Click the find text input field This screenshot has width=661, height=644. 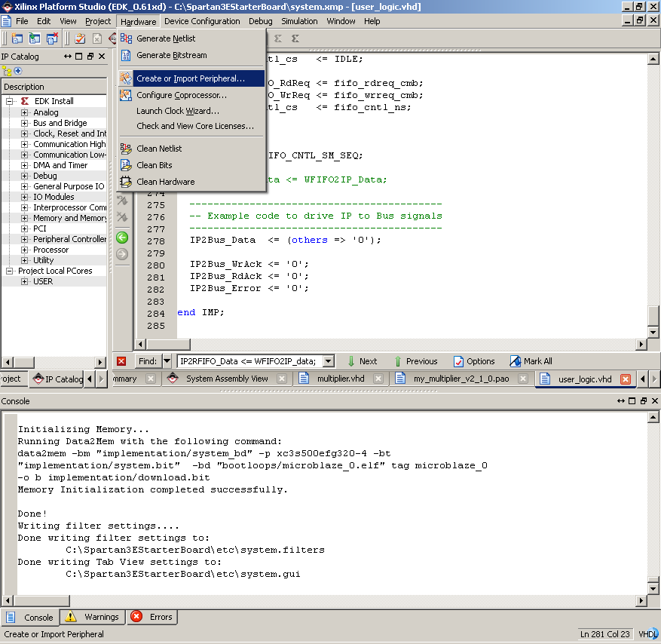[251, 361]
